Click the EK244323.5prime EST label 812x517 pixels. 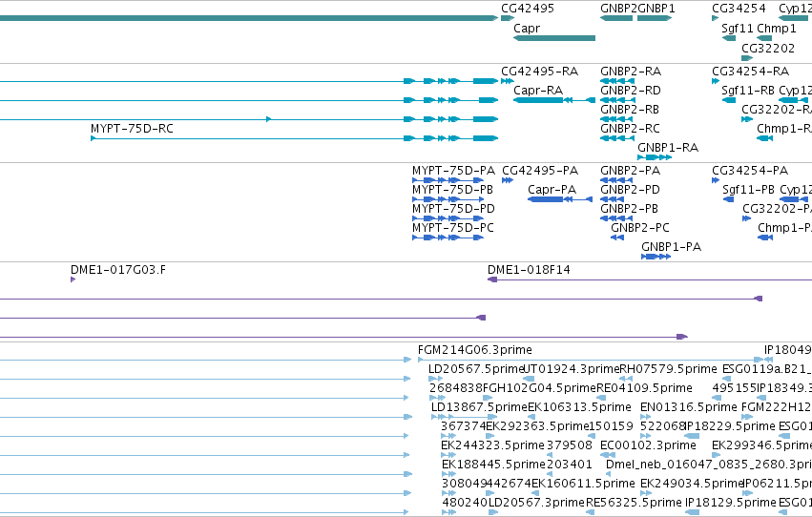point(492,445)
